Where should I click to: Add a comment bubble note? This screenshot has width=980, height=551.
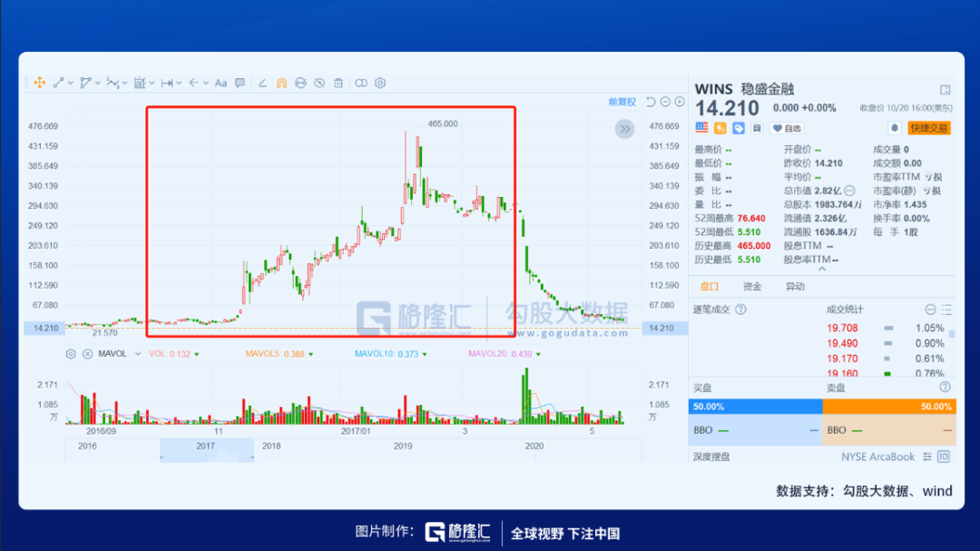click(240, 83)
